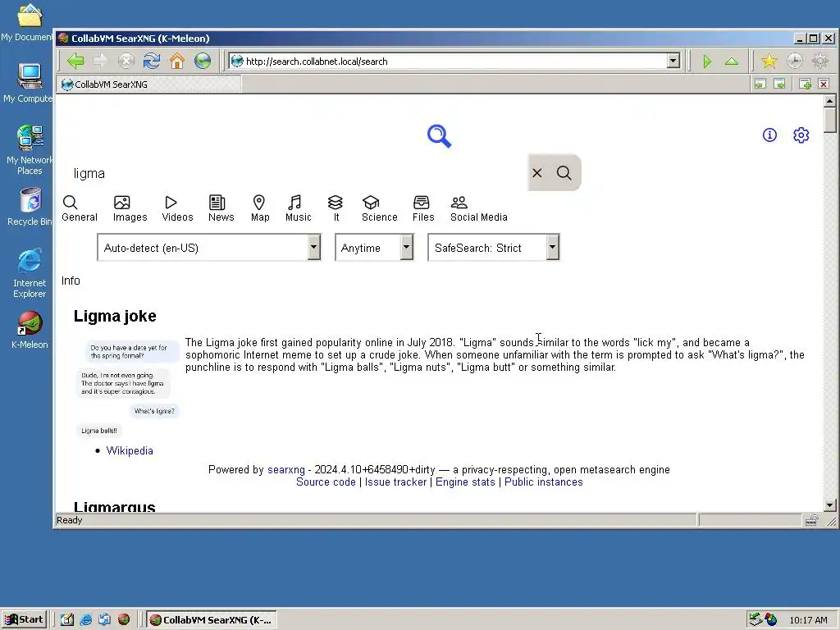Open the searxng link in footer
This screenshot has width=840, height=630.
[286, 470]
